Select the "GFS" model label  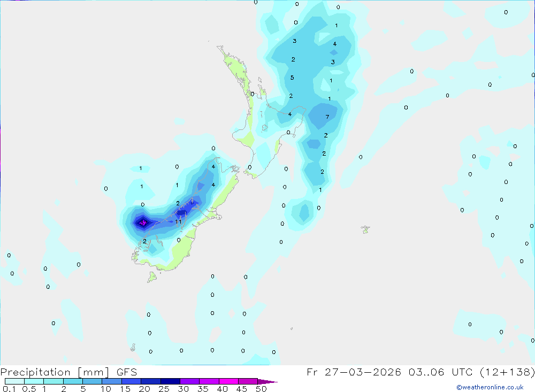pyautogui.click(x=127, y=372)
